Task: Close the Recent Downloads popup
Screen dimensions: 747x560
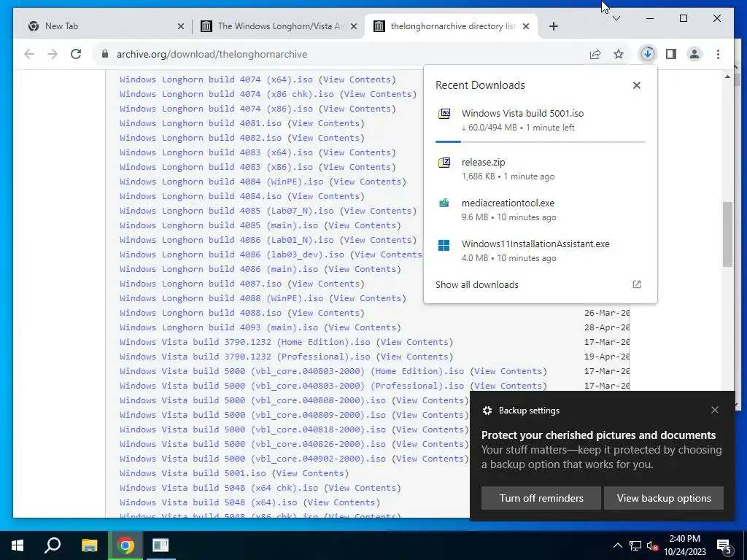Action: pos(636,85)
